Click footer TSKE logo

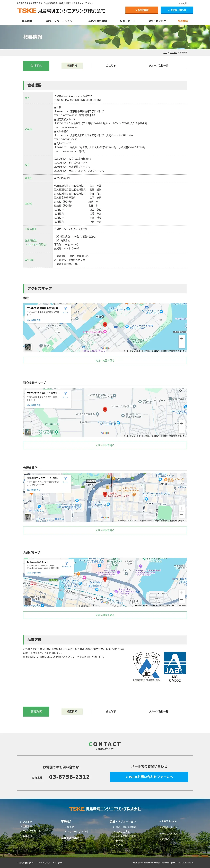105,809
